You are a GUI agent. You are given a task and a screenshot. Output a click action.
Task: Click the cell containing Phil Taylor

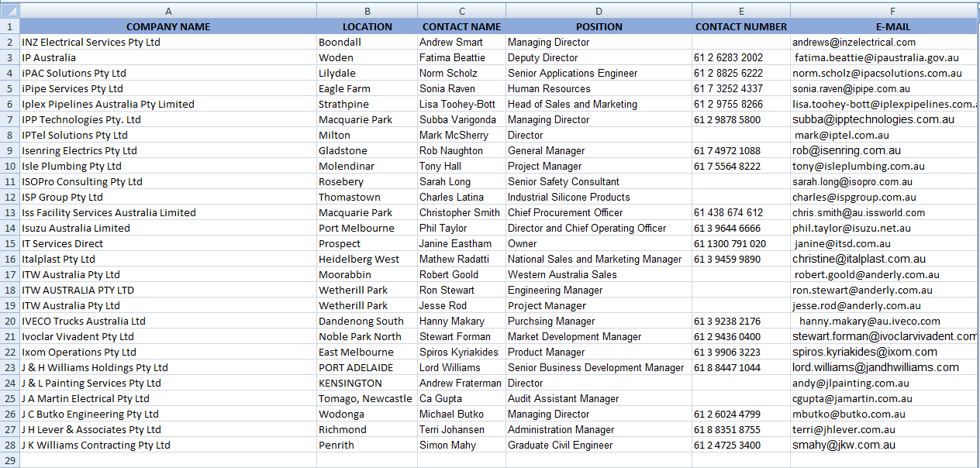[x=461, y=228]
